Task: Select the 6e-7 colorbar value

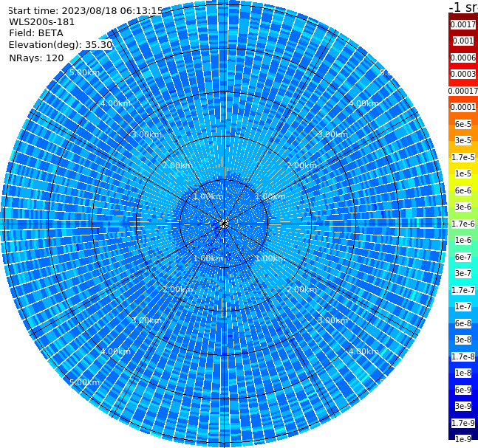Action: tap(463, 257)
